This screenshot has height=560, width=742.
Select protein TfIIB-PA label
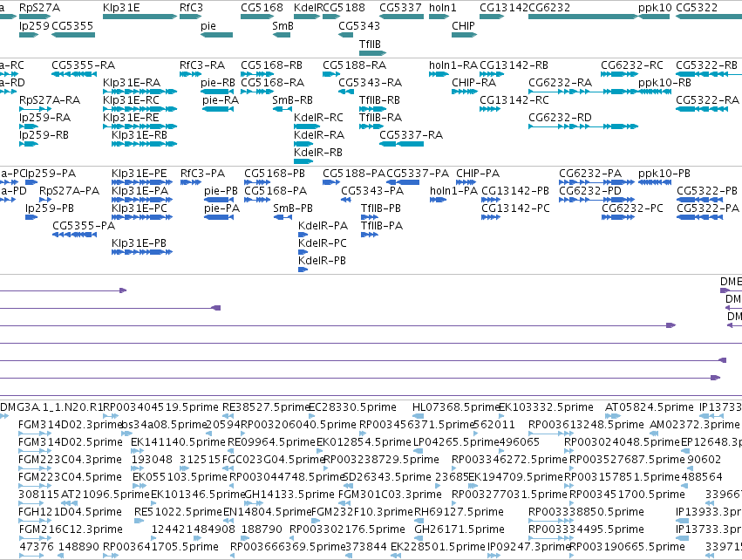[382, 225]
